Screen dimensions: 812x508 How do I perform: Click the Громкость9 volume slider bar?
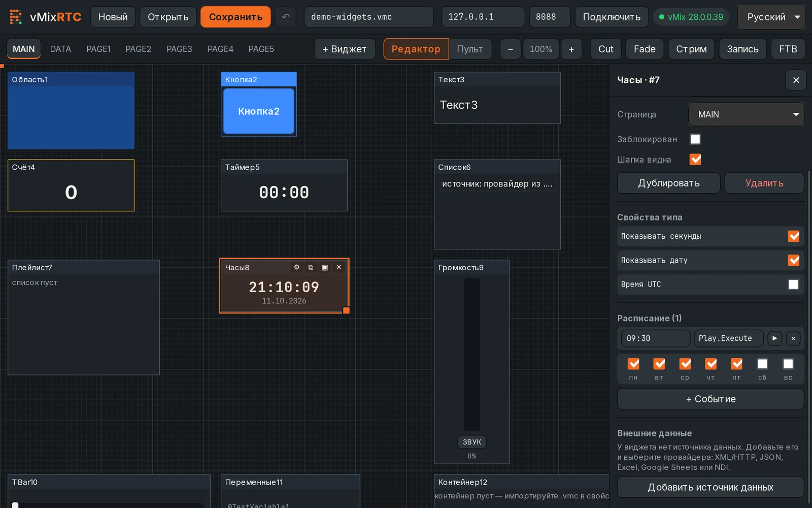coord(472,354)
